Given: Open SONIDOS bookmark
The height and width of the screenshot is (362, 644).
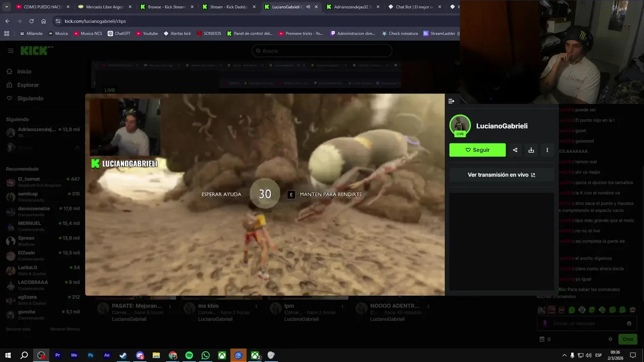Looking at the screenshot, I should (x=209, y=34).
